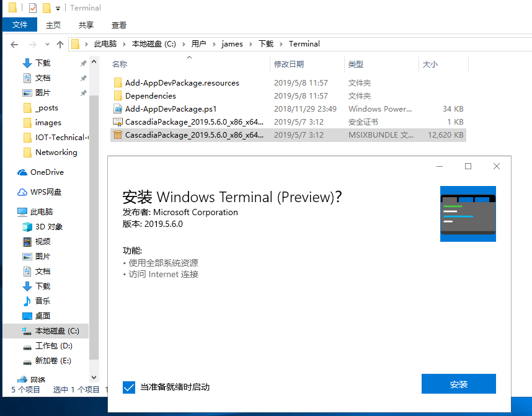
Task: Select the Add-AppDevPackage.ps1 file name
Action: point(171,109)
